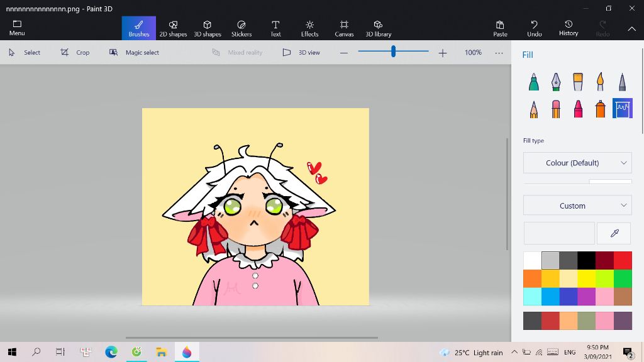This screenshot has height=362, width=644.
Task: Open the Effects tab
Action: [x=309, y=28]
